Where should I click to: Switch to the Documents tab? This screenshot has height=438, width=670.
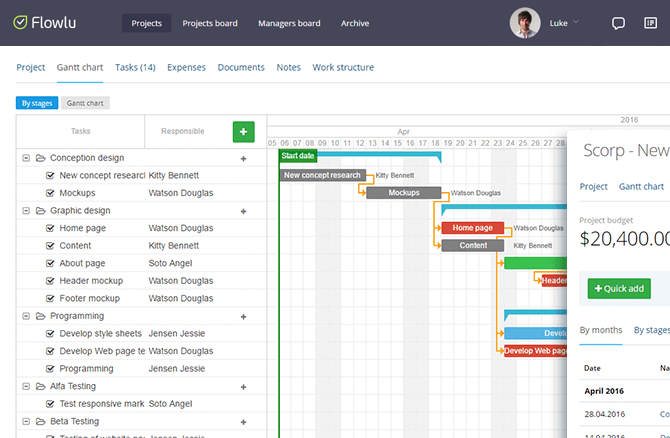pyautogui.click(x=241, y=67)
